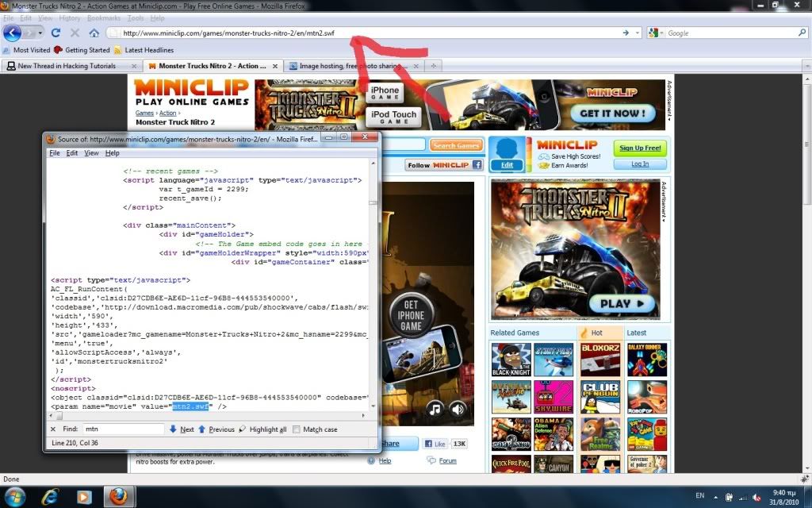The height and width of the screenshot is (508, 812).
Task: Open Firefox main Bookmarks menu
Action: tap(104, 18)
